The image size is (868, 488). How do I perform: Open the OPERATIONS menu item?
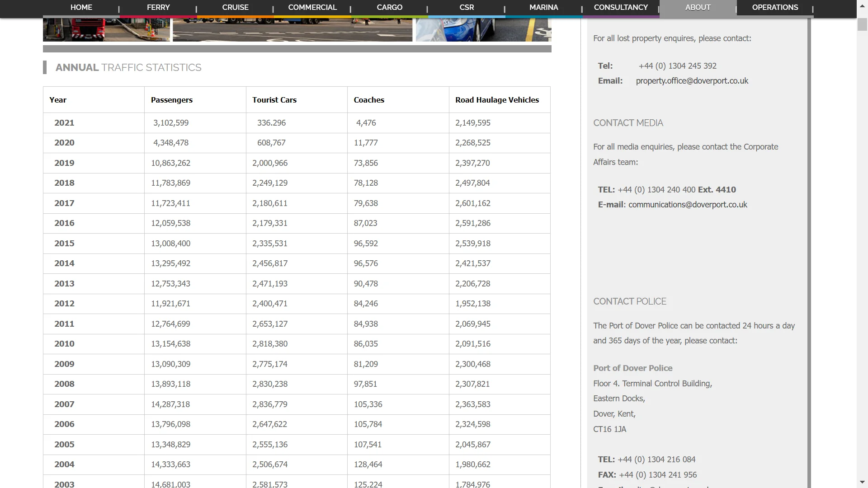775,8
